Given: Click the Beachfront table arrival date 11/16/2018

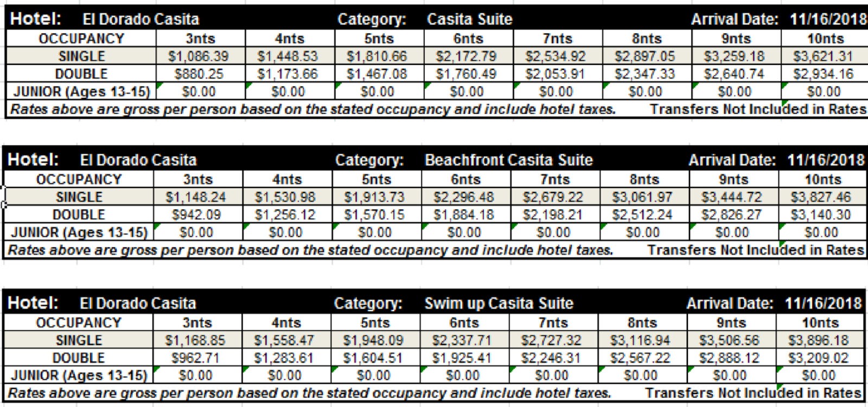Looking at the screenshot, I should (826, 160).
